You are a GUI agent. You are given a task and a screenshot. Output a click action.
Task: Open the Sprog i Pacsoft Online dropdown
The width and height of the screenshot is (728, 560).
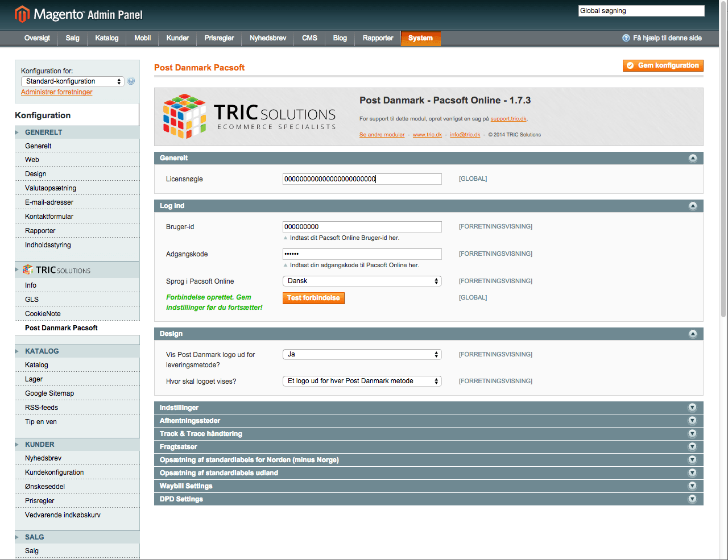click(362, 281)
